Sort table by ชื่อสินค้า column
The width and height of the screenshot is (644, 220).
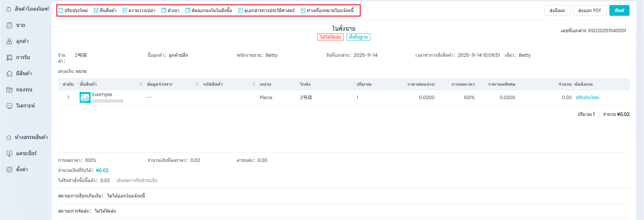(x=140, y=84)
